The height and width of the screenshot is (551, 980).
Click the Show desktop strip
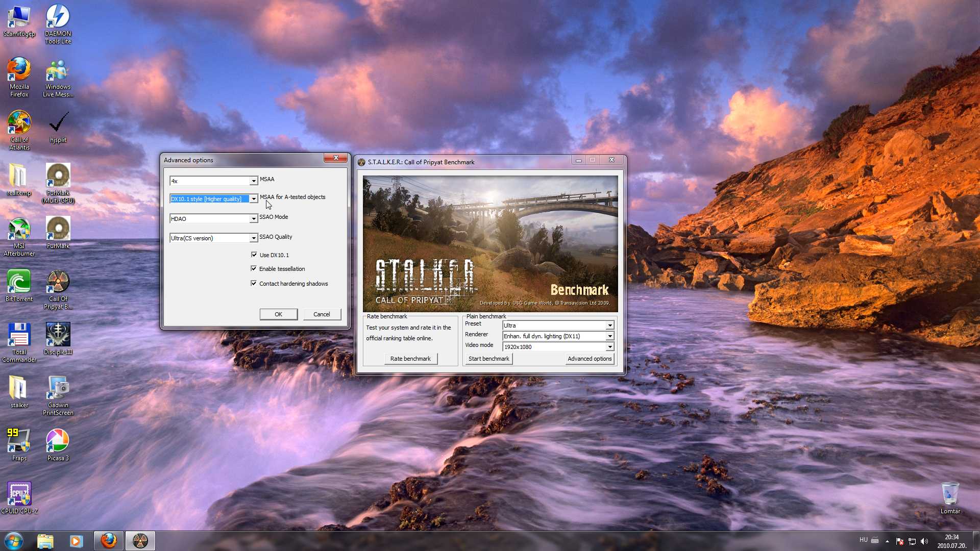(976, 541)
